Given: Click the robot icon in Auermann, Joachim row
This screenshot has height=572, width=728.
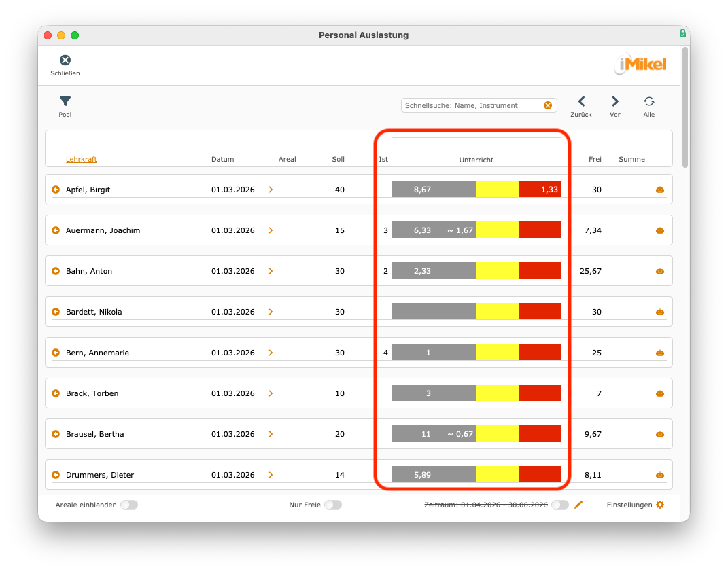Looking at the screenshot, I should click(660, 230).
